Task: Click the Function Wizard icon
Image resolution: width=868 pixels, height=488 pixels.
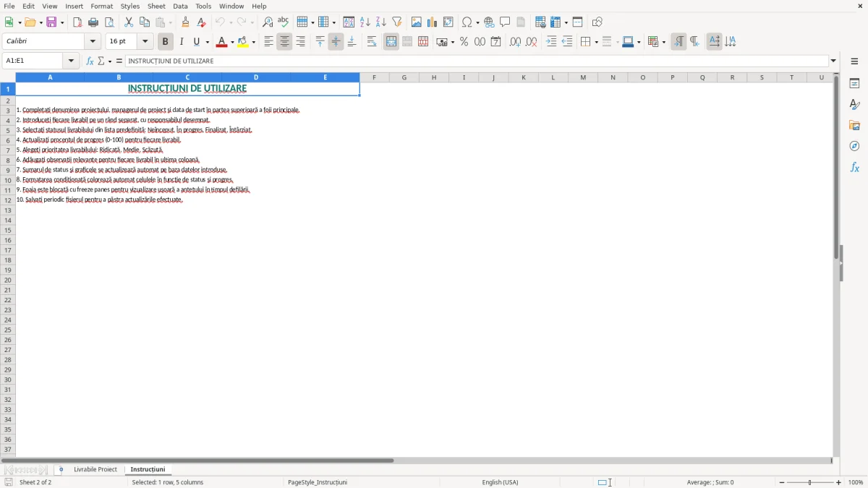Action: (90, 61)
